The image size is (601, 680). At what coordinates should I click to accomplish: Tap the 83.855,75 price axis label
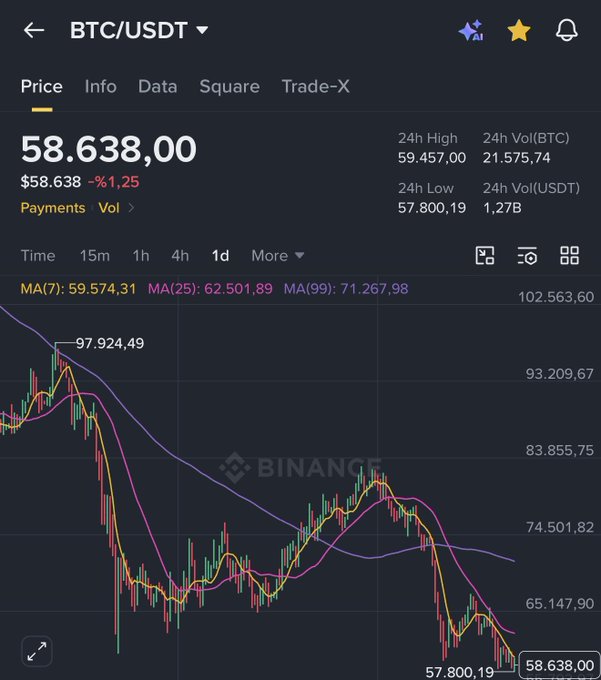560,451
